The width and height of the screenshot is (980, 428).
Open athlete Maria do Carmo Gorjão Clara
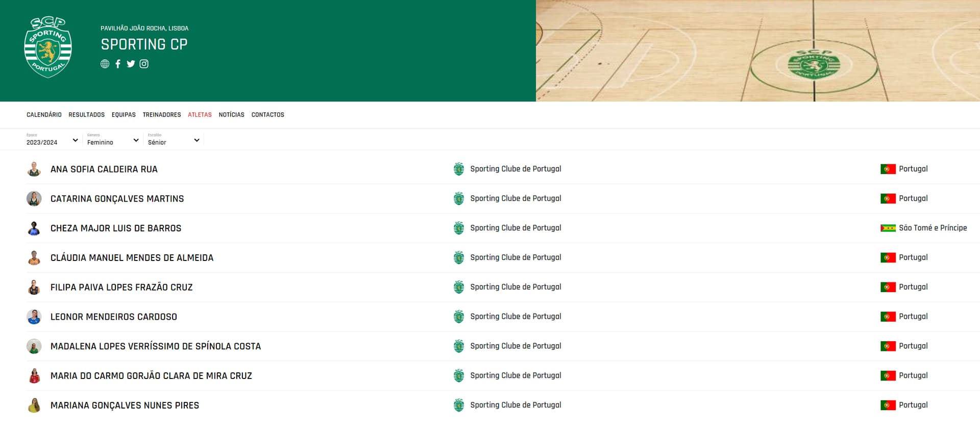[x=151, y=376]
